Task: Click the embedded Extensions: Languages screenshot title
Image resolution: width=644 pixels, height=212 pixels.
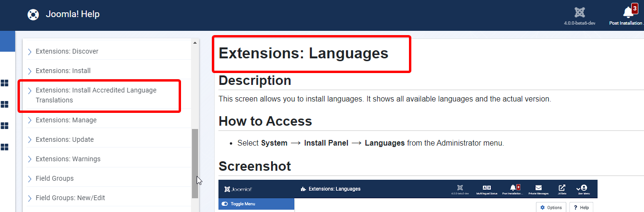Action: [334, 189]
